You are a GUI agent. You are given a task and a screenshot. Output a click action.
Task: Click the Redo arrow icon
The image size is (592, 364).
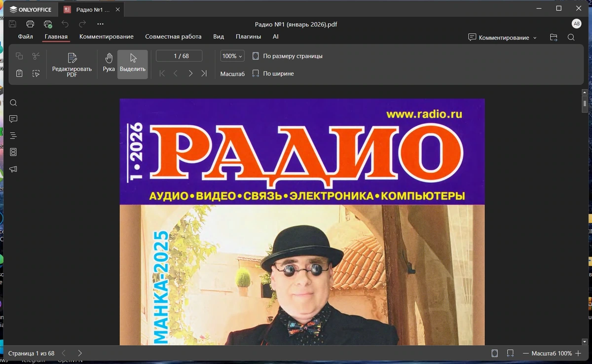click(x=82, y=24)
